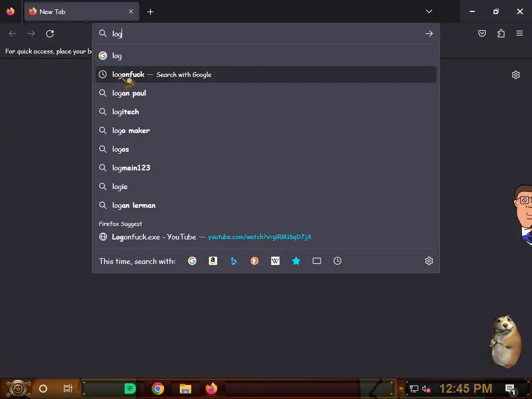Open File Explorer from the taskbar

pos(185,389)
